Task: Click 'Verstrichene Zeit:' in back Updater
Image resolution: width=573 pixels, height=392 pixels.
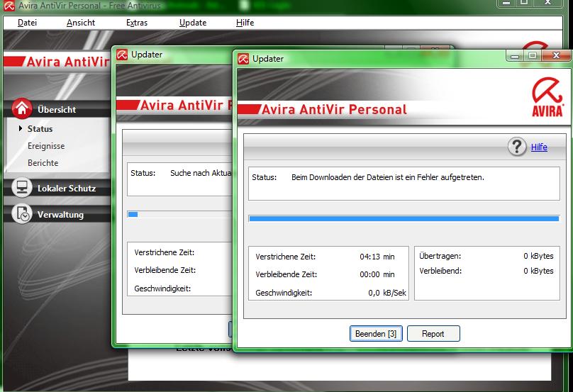Action: click(164, 252)
